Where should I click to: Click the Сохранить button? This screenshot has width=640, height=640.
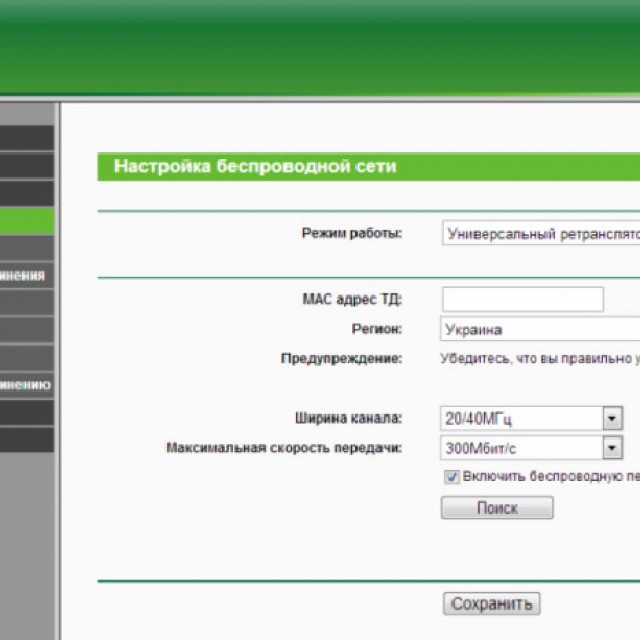pyautogui.click(x=491, y=604)
